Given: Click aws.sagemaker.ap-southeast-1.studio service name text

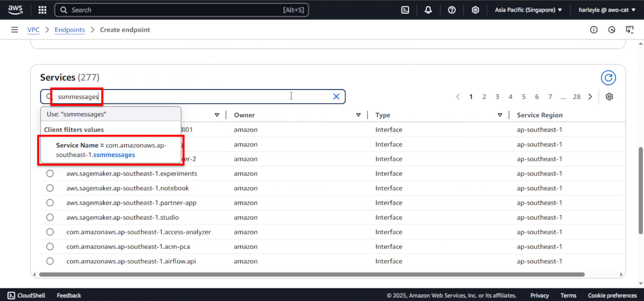Looking at the screenshot, I should point(122,217).
